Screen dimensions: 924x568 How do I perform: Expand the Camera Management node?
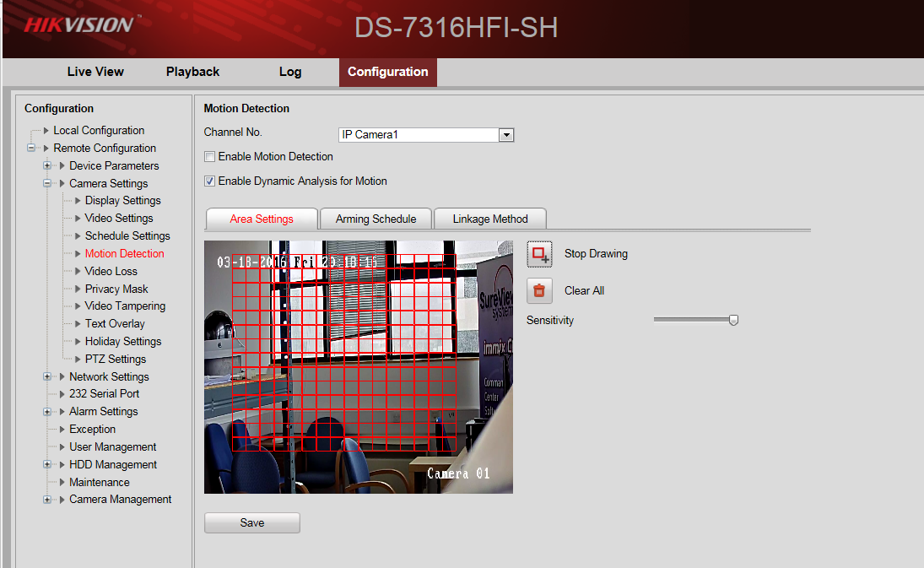click(47, 500)
